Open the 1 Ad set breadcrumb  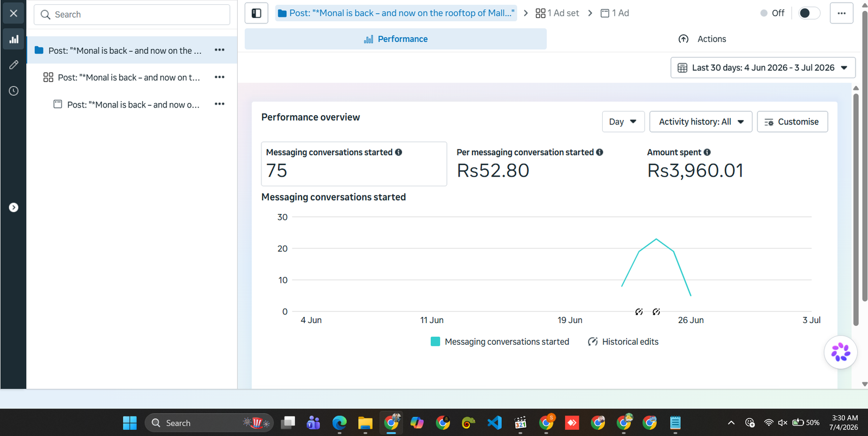(557, 13)
